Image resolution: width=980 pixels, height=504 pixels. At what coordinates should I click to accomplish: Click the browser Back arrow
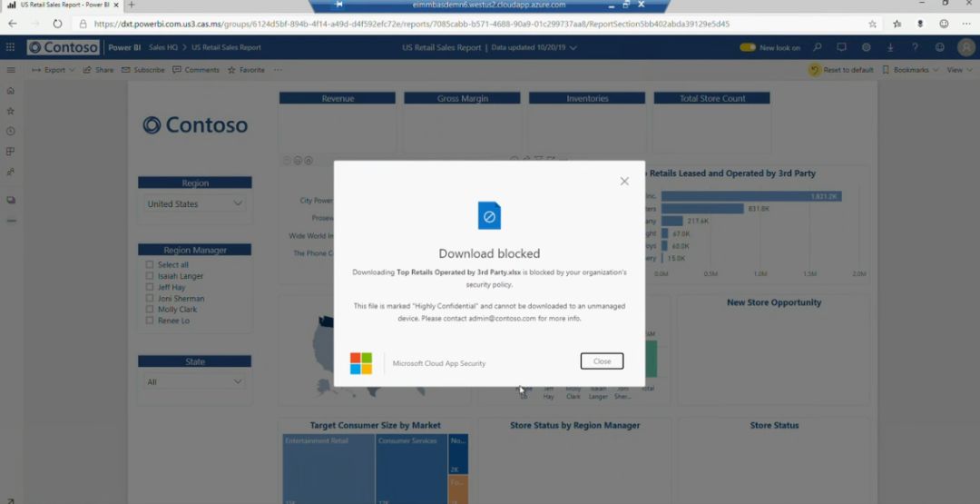tap(13, 24)
